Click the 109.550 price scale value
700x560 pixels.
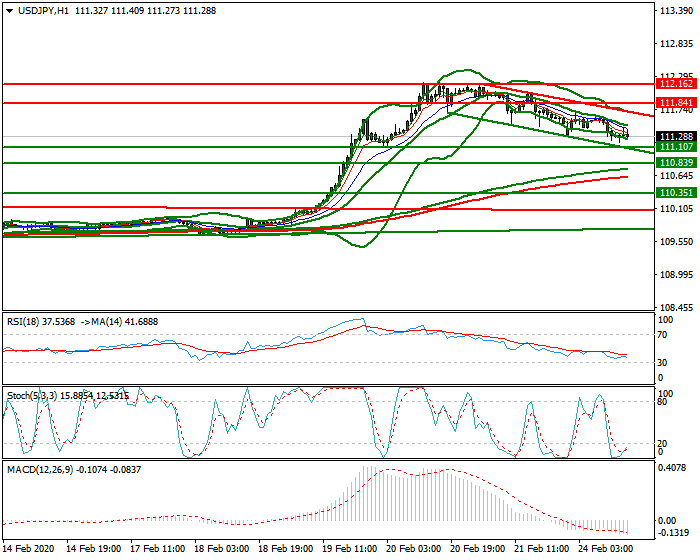tap(676, 242)
